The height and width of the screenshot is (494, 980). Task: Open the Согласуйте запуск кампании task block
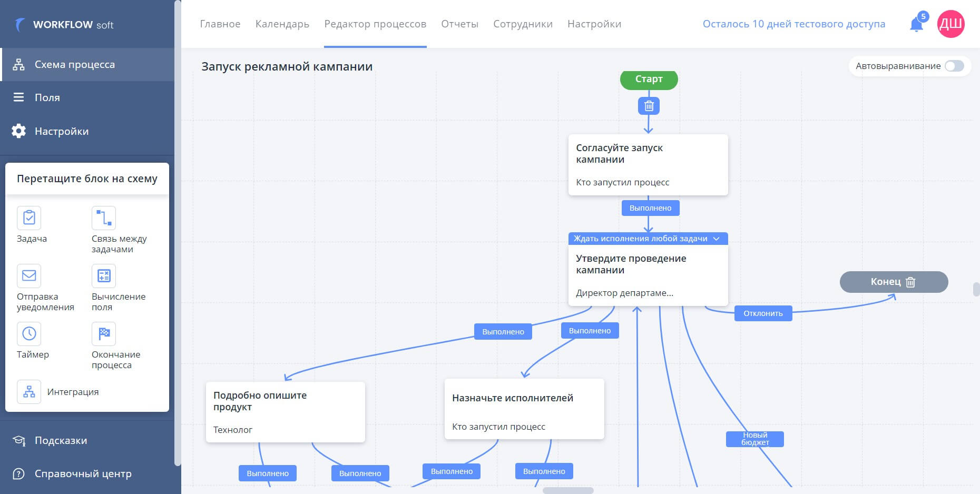pos(648,165)
